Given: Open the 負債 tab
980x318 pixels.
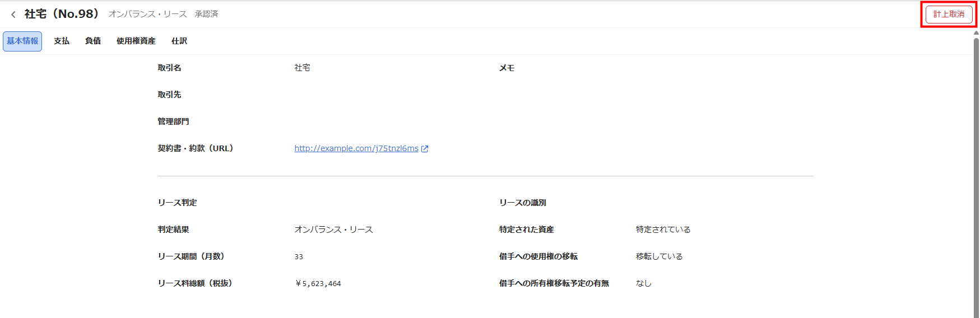Looking at the screenshot, I should pos(93,41).
